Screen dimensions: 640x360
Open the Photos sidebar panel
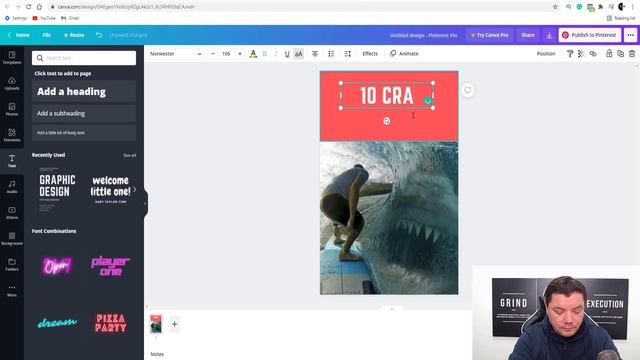click(12, 109)
